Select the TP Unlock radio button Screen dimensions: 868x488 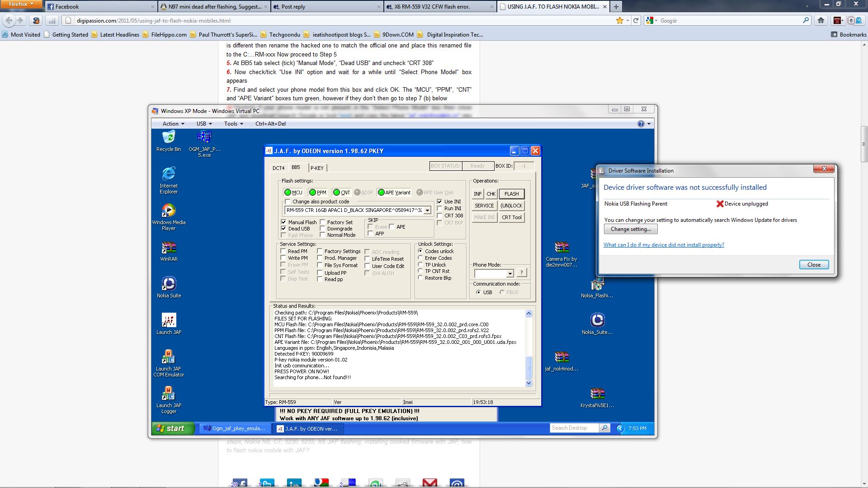[x=420, y=265]
